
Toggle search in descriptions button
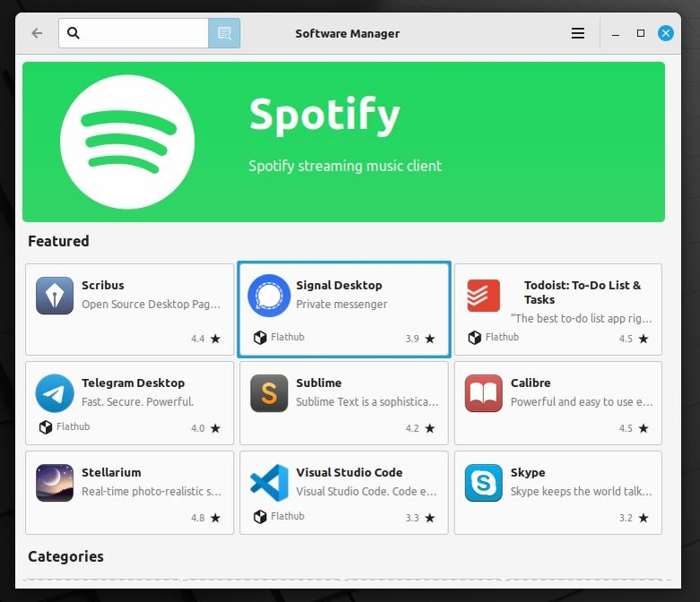coord(224,33)
